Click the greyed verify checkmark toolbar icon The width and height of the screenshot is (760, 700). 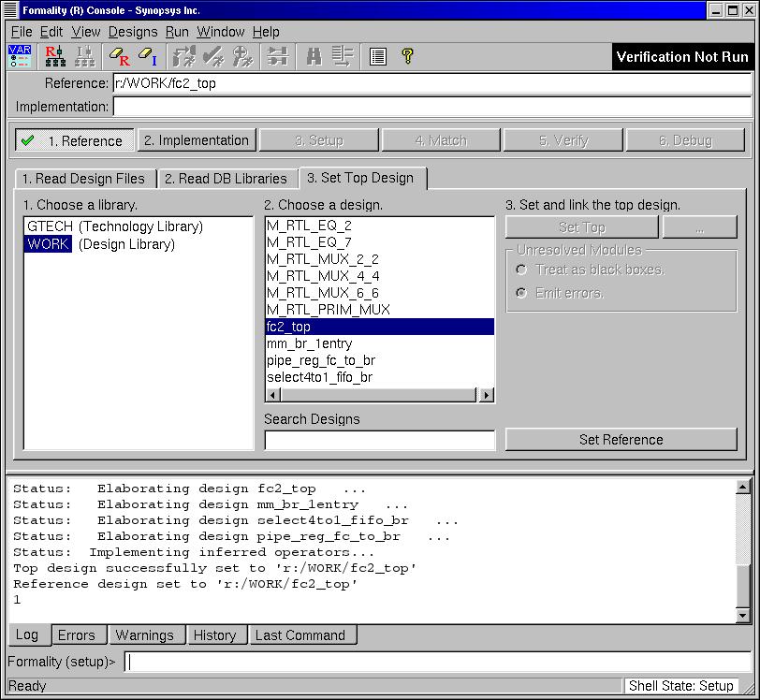213,56
